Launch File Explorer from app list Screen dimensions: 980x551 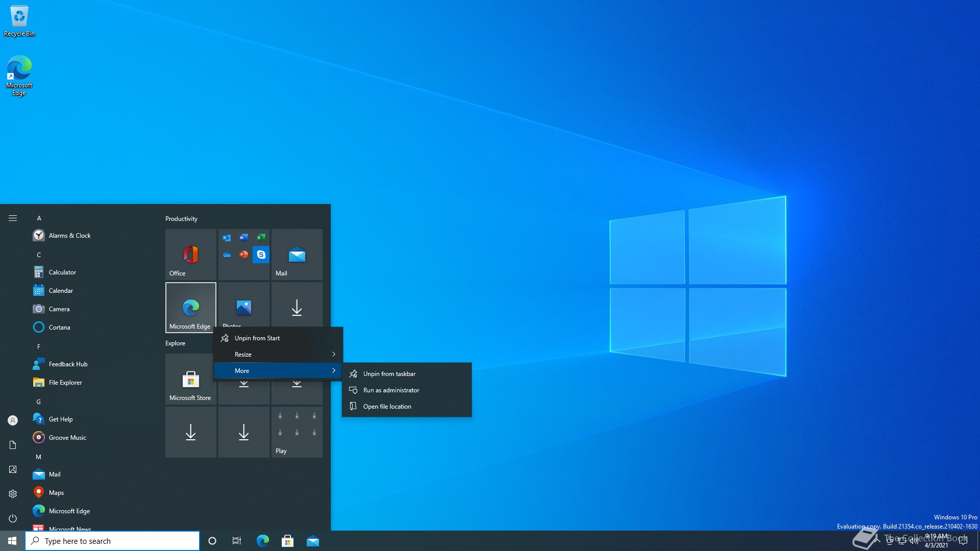92,383
